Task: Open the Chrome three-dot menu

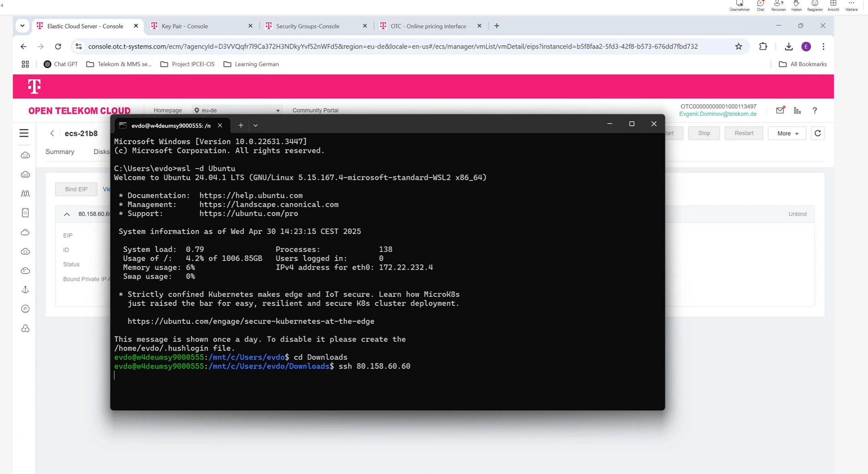Action: (x=823, y=47)
